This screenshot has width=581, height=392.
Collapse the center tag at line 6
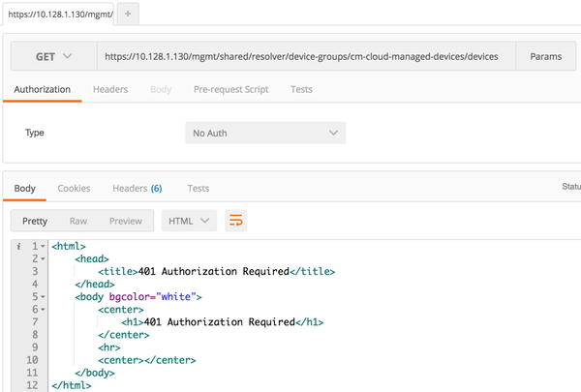[x=43, y=310]
